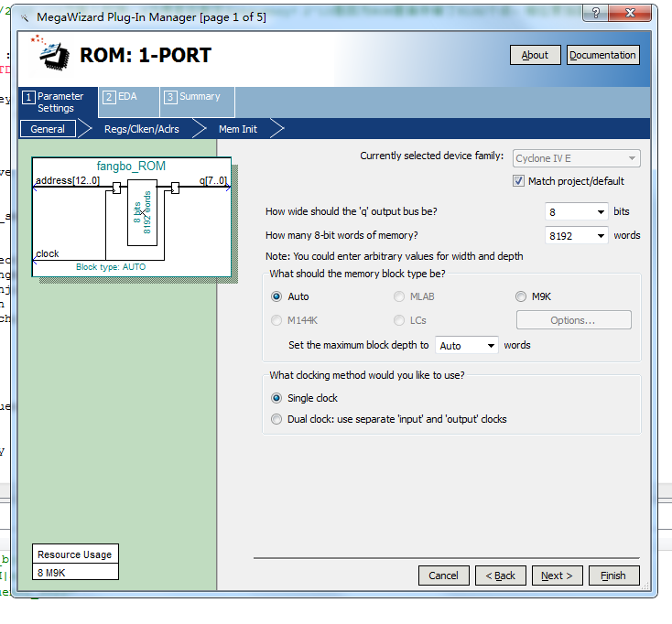Switch to Parameter Settings tab
Image resolution: width=672 pixels, height=624 pixels.
coord(58,102)
